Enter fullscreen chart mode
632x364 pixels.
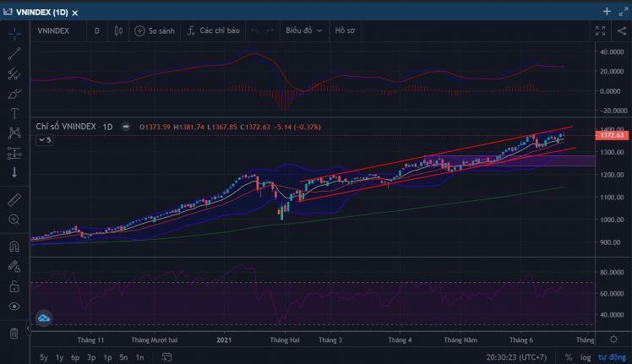click(x=600, y=30)
